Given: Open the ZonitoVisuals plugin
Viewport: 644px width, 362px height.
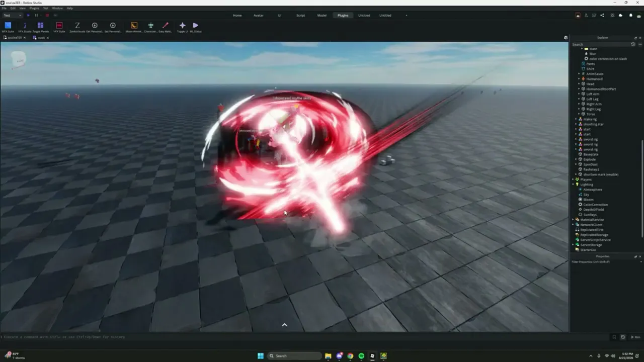Looking at the screenshot, I should coord(77,27).
